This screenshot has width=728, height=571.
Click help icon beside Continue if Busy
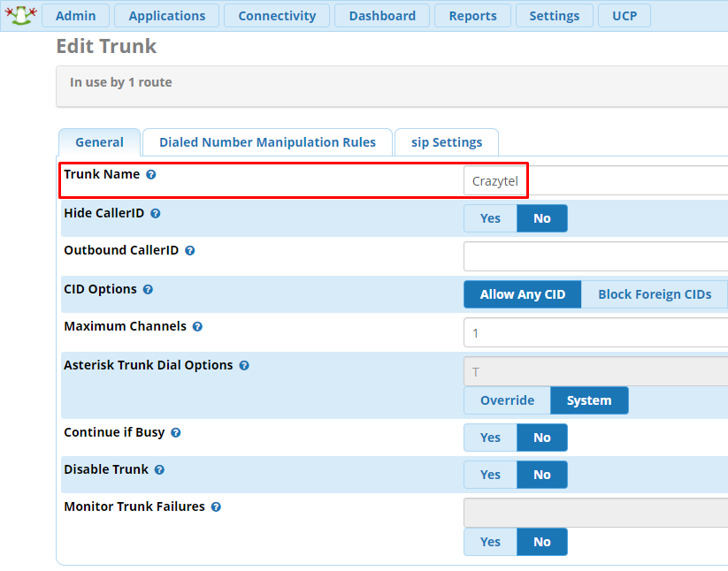click(x=176, y=433)
